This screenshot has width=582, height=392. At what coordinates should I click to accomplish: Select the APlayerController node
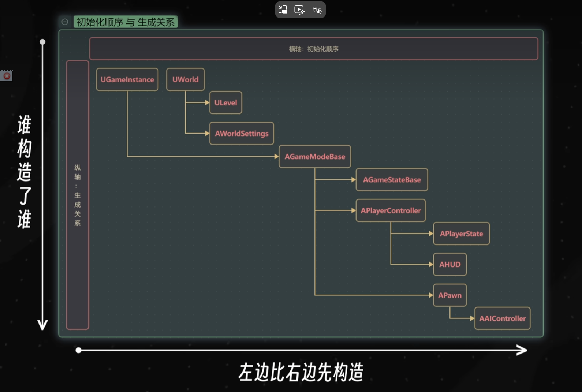(391, 210)
